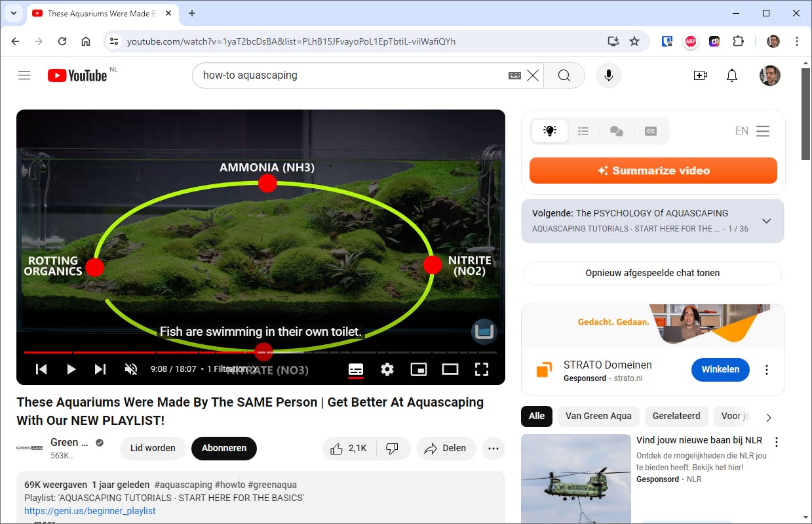Viewport: 812px width, 524px height.
Task: Open the YouTube account avatar menu
Action: 770,75
